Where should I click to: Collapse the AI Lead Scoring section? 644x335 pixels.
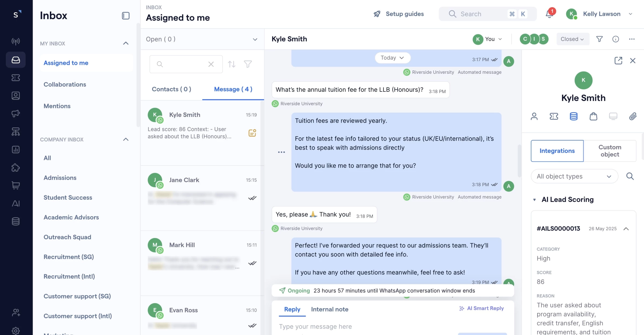click(x=534, y=200)
